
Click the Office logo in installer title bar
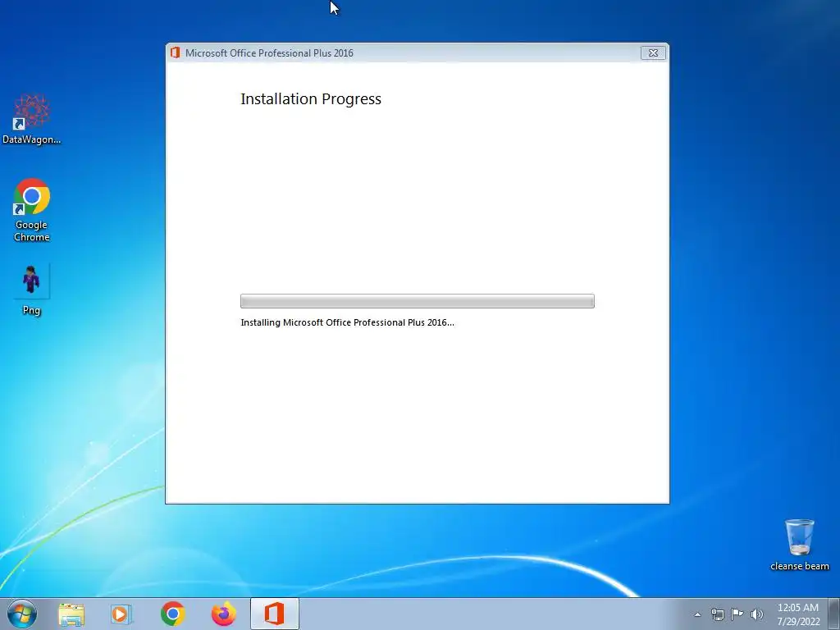[x=176, y=52]
